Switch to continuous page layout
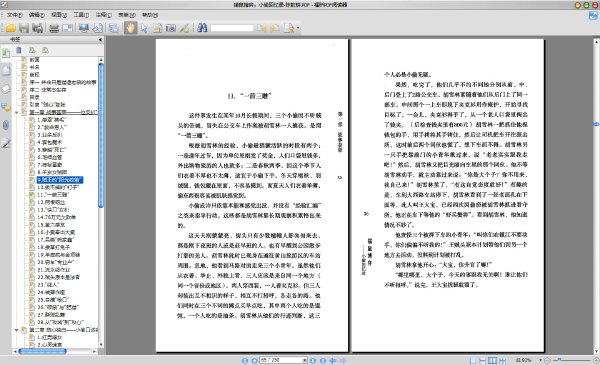This screenshot has width=600, height=365. tap(483, 360)
